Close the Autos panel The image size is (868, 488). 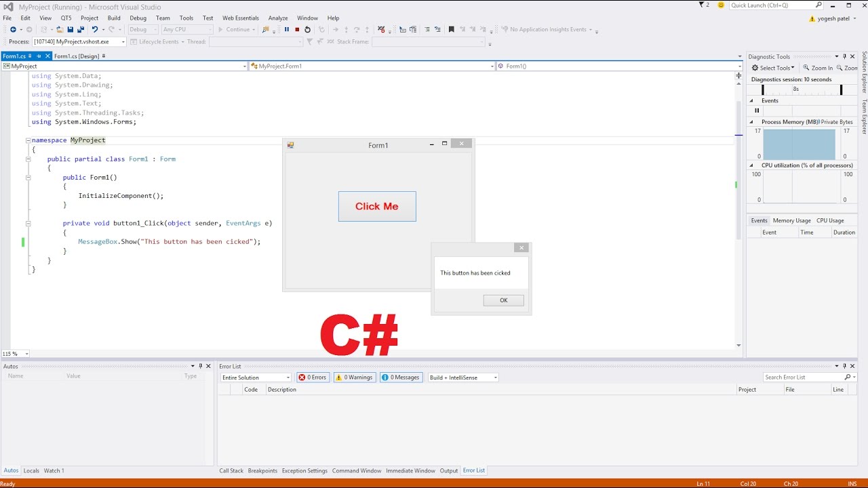(208, 367)
